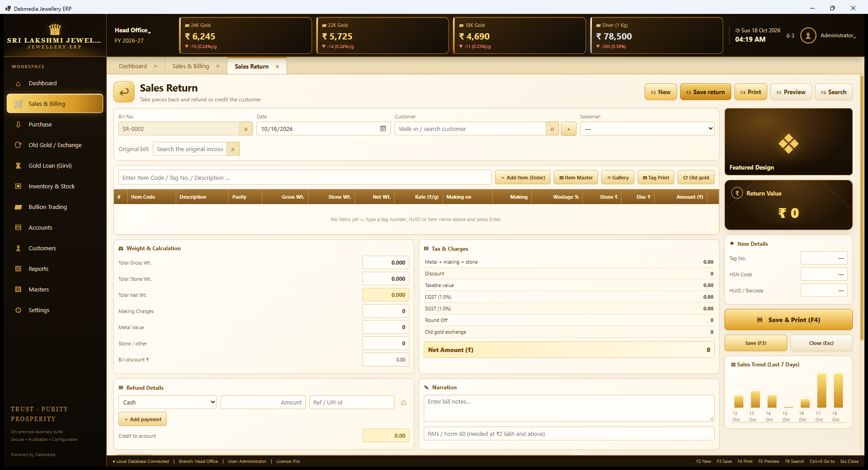This screenshot has width=868, height=470.
Task: Open the Cash payment mode dropdown
Action: click(168, 402)
